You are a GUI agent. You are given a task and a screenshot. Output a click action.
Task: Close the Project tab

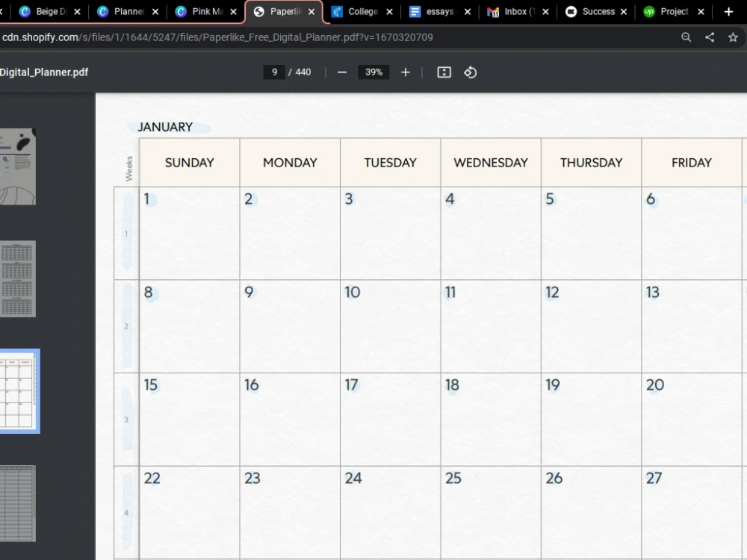coord(701,11)
